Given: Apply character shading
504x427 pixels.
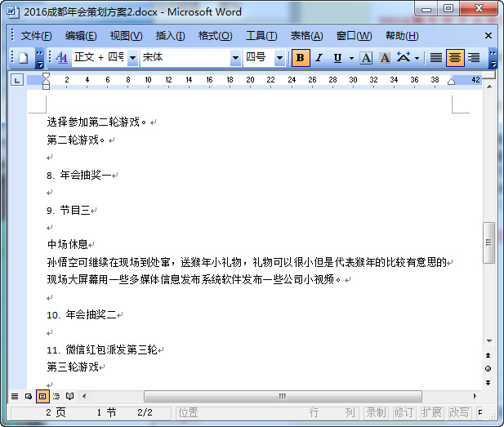Looking at the screenshot, I should [x=385, y=58].
